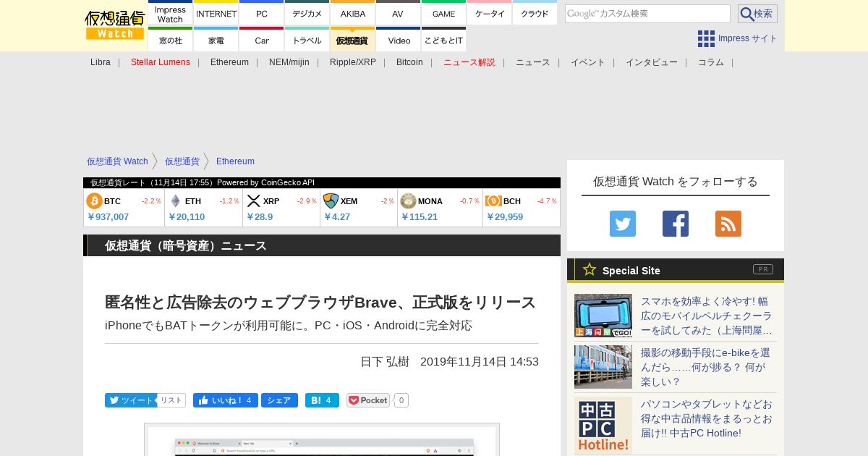The height and width of the screenshot is (456, 868).
Task: Open the イベント link
Action: tap(588, 62)
